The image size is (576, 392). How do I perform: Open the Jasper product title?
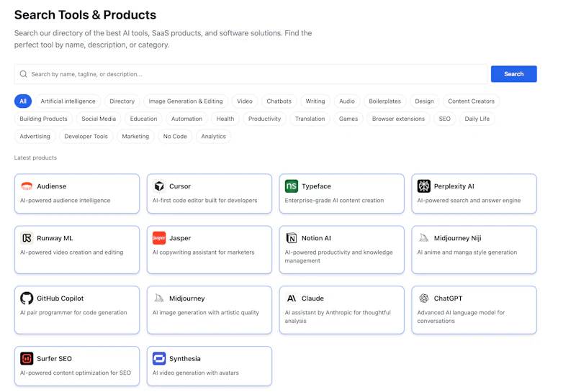point(180,238)
